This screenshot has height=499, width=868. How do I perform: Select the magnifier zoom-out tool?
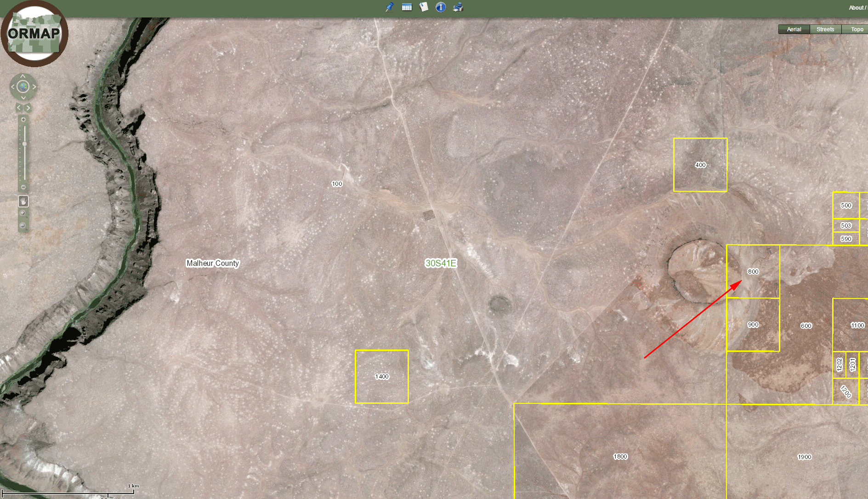click(23, 225)
